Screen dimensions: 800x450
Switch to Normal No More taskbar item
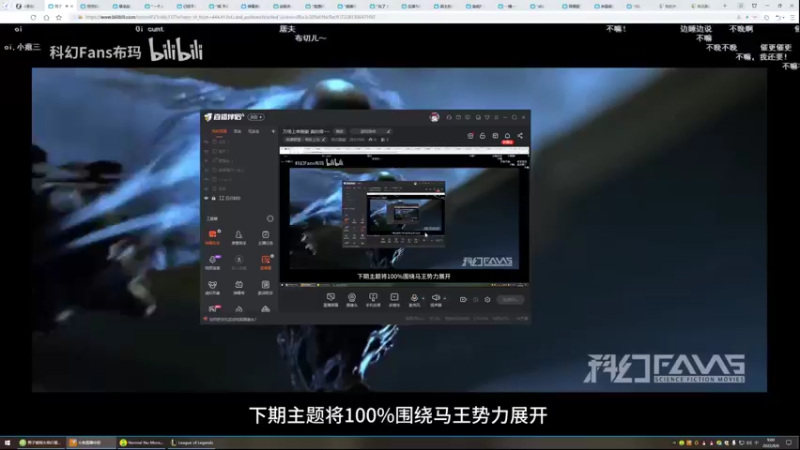[141, 443]
